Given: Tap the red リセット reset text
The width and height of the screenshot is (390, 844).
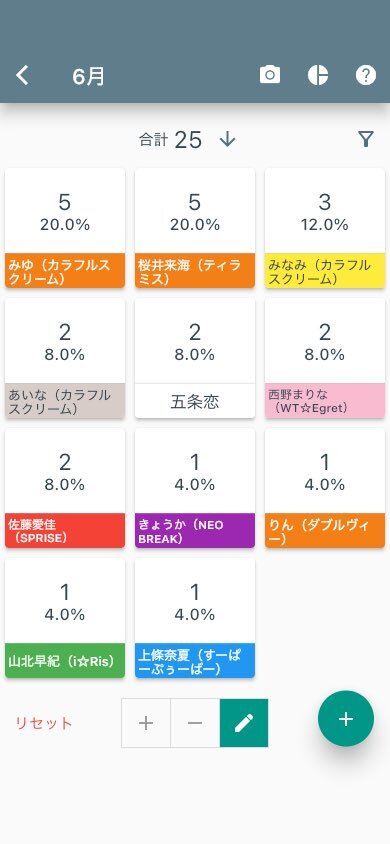Looking at the screenshot, I should [44, 723].
